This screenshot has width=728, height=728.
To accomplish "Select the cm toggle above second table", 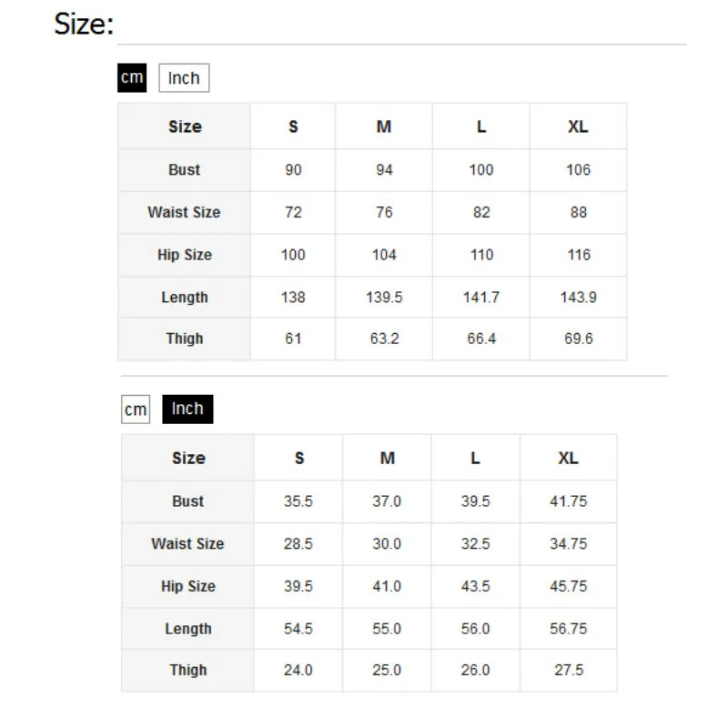I will point(136,409).
